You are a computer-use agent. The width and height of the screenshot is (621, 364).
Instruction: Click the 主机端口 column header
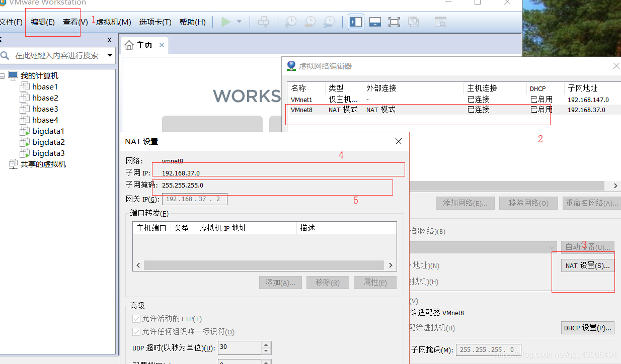(151, 228)
